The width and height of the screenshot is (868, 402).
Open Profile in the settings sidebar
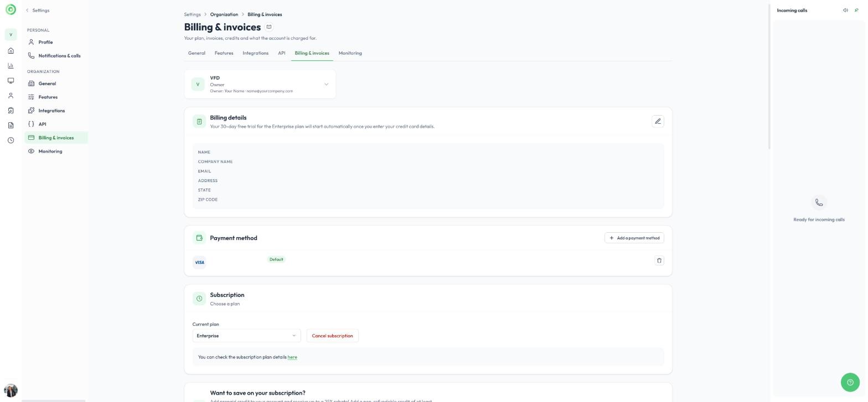[56, 42]
